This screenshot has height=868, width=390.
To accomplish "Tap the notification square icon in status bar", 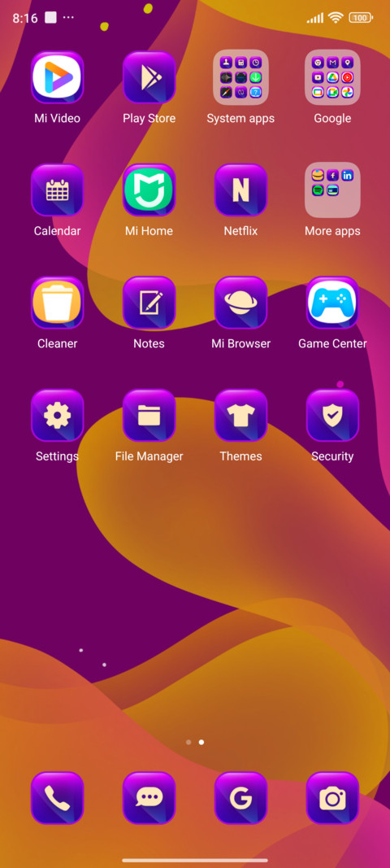I will (51, 18).
